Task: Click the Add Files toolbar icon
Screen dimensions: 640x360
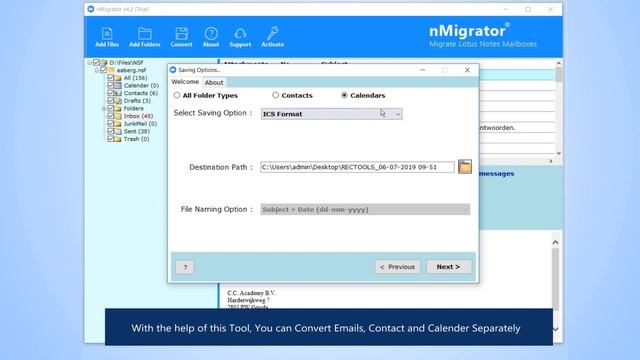Action: (x=107, y=37)
